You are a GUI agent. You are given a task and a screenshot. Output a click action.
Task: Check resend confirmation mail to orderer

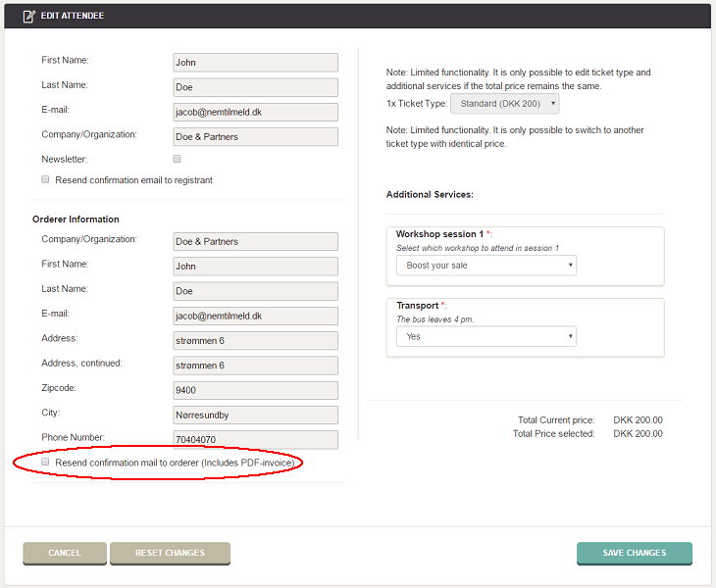click(x=45, y=463)
